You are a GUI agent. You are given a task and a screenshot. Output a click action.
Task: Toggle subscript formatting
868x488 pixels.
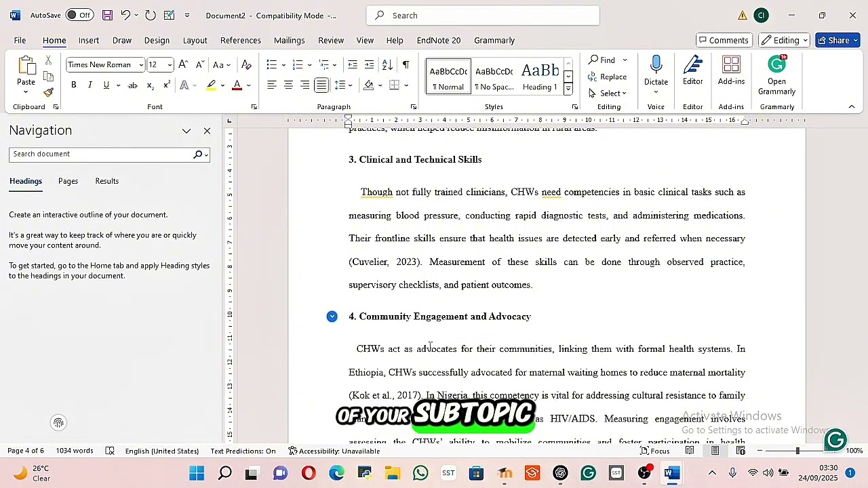(x=151, y=85)
